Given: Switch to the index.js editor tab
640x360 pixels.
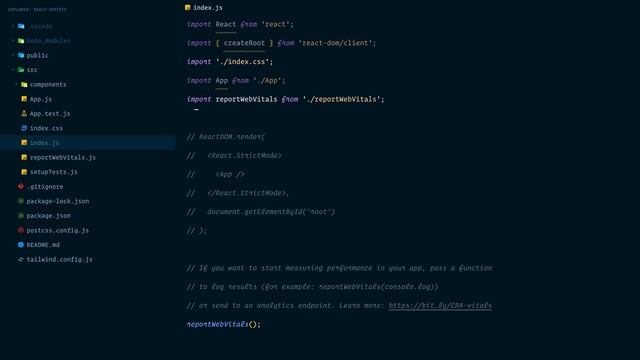Looking at the screenshot, I should 204,7.
